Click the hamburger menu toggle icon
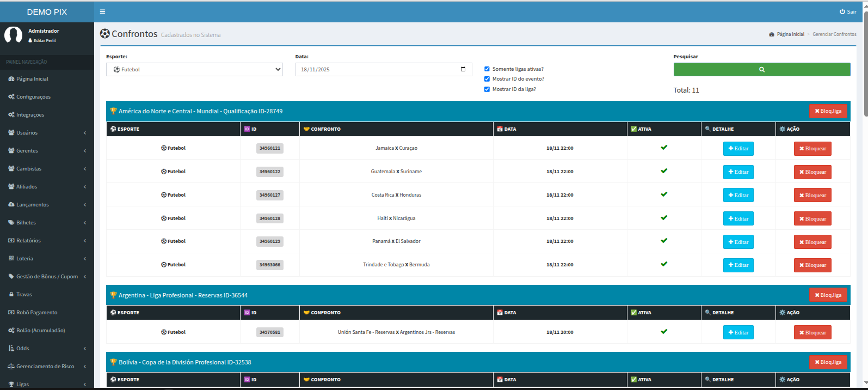868x390 pixels. point(102,11)
